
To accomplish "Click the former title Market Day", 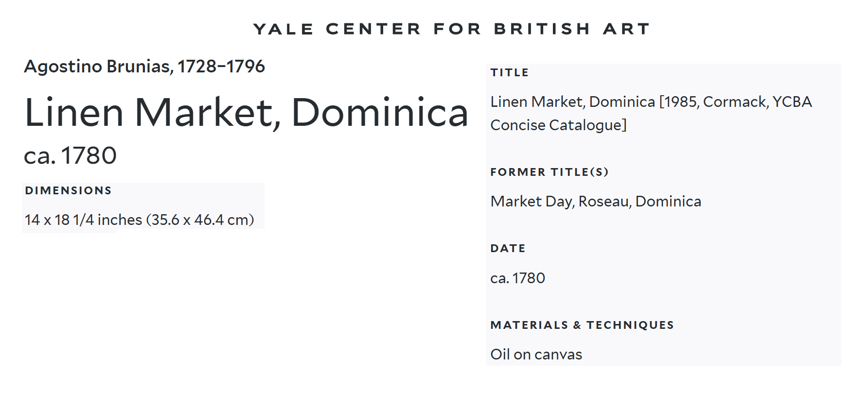I will coord(532,202).
